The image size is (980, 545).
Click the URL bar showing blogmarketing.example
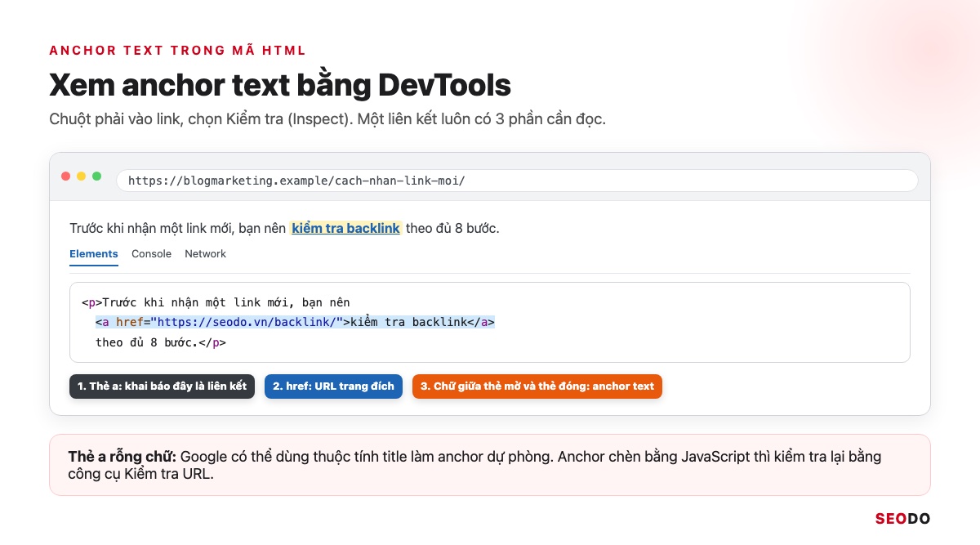point(517,181)
